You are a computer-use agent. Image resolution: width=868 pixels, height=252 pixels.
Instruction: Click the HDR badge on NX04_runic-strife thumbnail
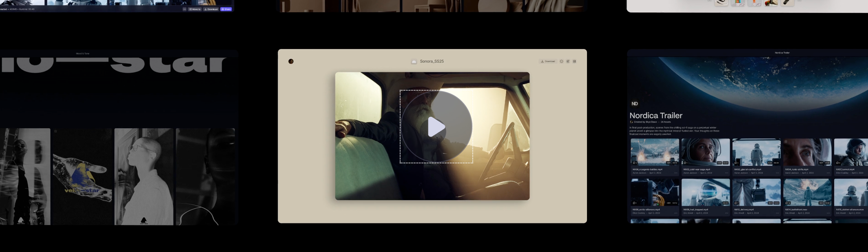(821, 163)
